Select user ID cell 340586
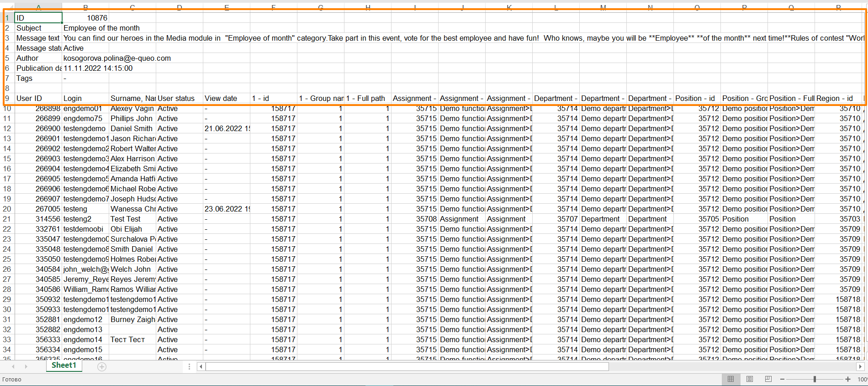The width and height of the screenshot is (868, 386). pos(38,289)
